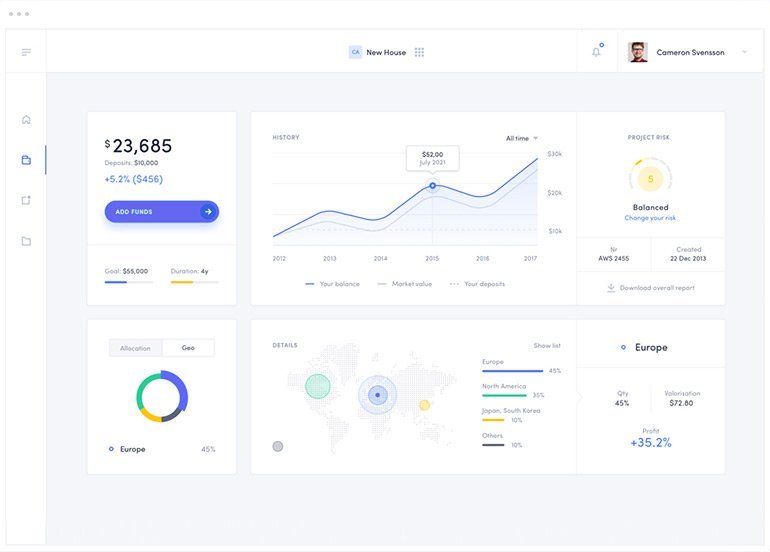Expand the user account dropdown arrow
The height and width of the screenshot is (552, 770).
point(745,52)
